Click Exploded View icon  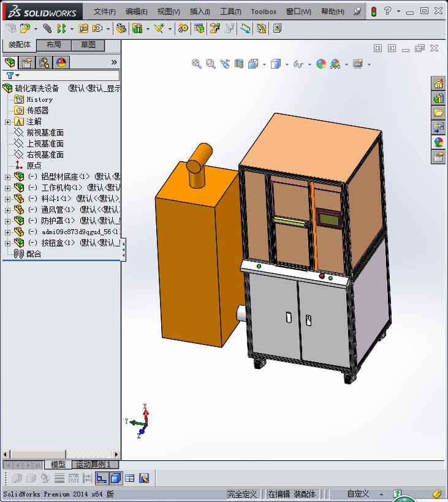click(x=215, y=28)
